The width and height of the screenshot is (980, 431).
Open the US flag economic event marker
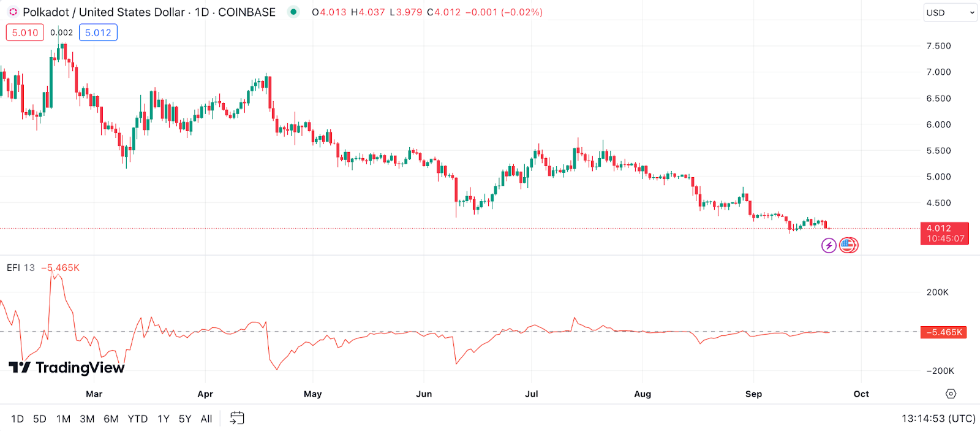pos(848,246)
